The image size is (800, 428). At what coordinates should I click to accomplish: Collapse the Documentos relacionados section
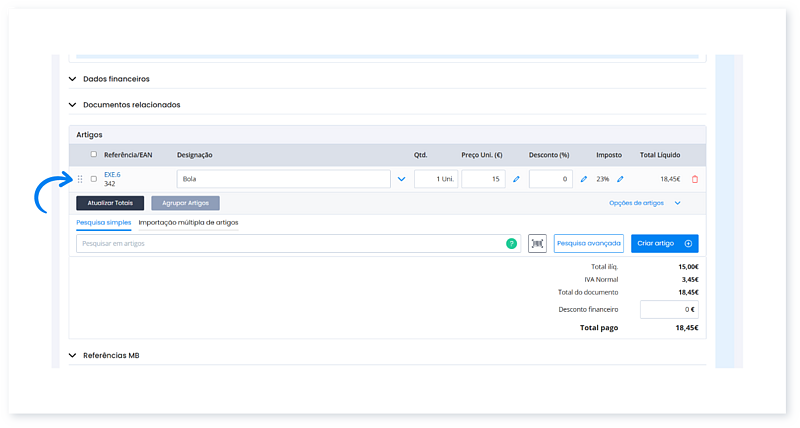(73, 104)
